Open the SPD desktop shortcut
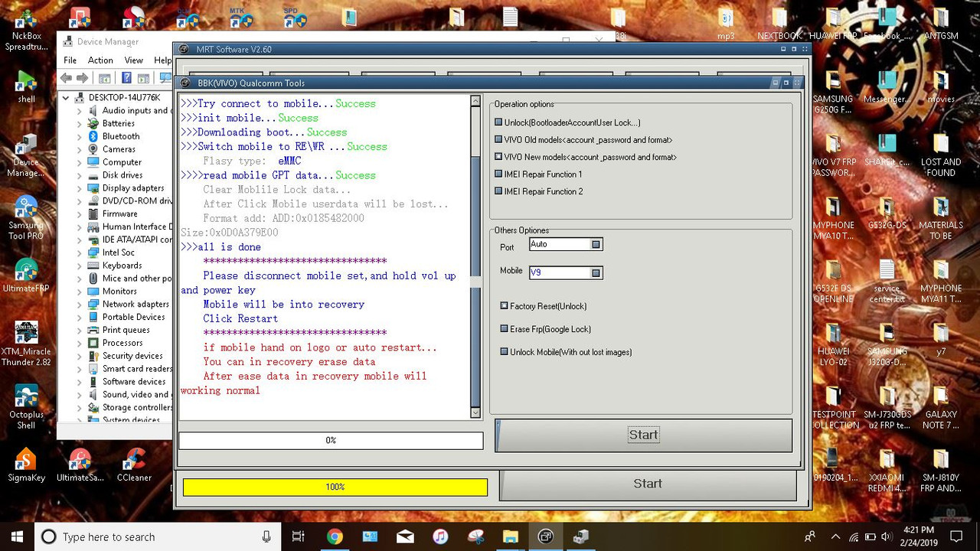This screenshot has width=980, height=551. (295, 18)
